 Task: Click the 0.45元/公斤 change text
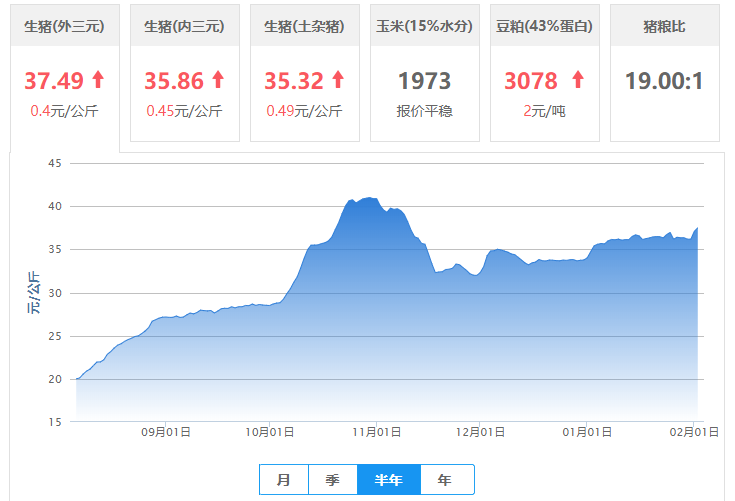(x=184, y=111)
